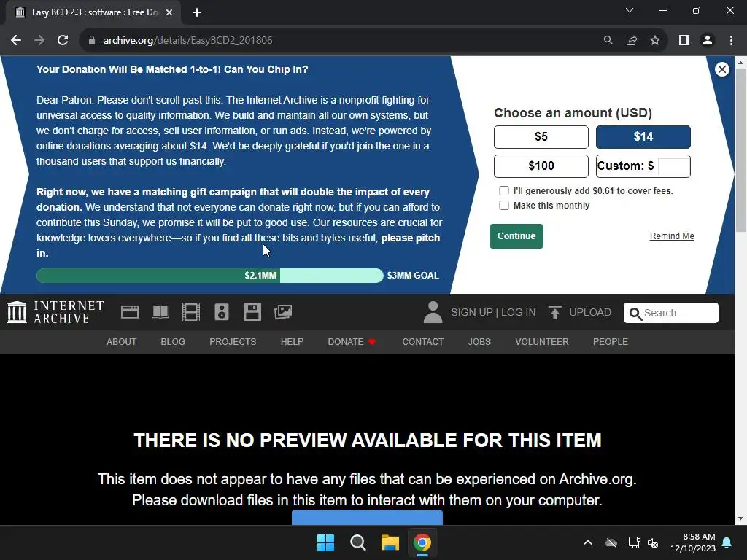Open the DONATE menu item

point(352,342)
